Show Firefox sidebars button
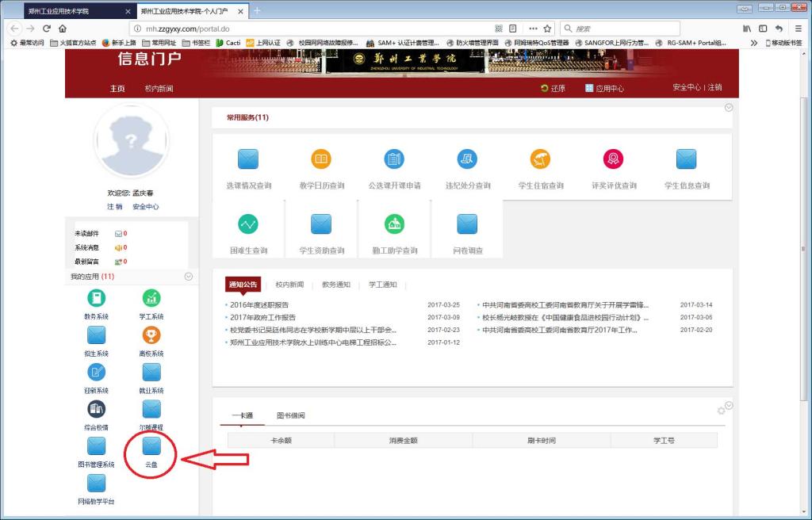Image resolution: width=812 pixels, height=520 pixels. point(763,29)
